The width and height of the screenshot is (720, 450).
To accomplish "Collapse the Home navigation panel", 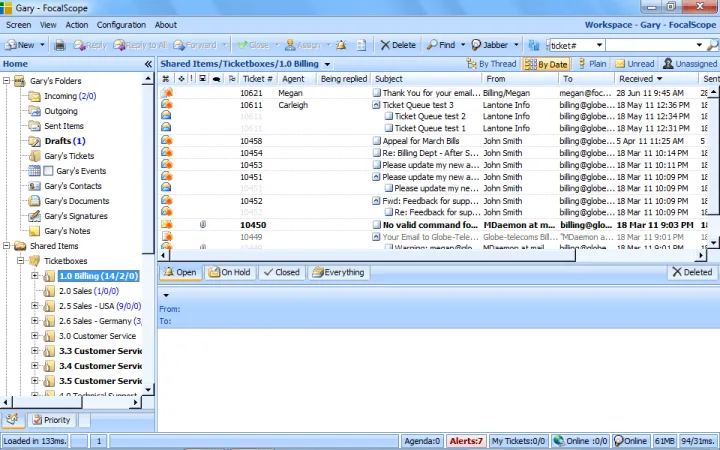I will click(148, 64).
